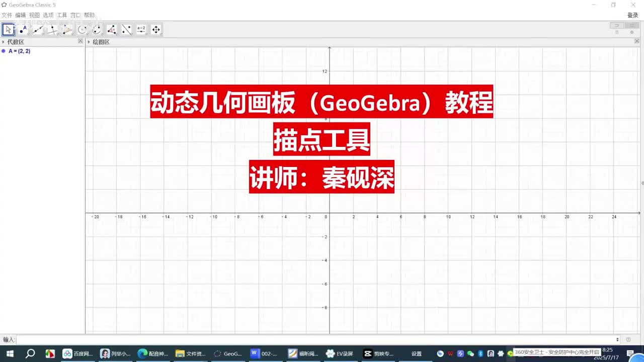Open the settings gear in toolbar

(x=632, y=33)
